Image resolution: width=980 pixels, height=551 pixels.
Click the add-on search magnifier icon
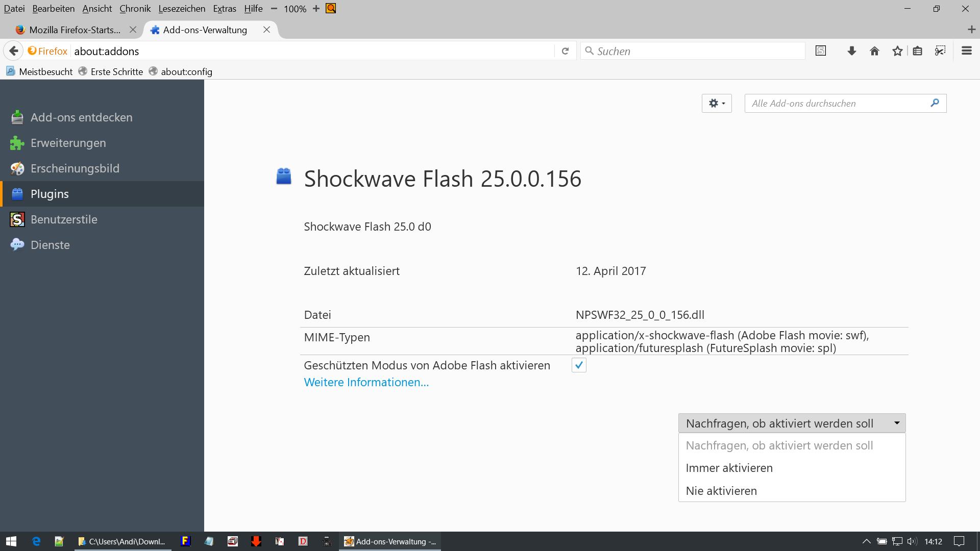(x=935, y=103)
